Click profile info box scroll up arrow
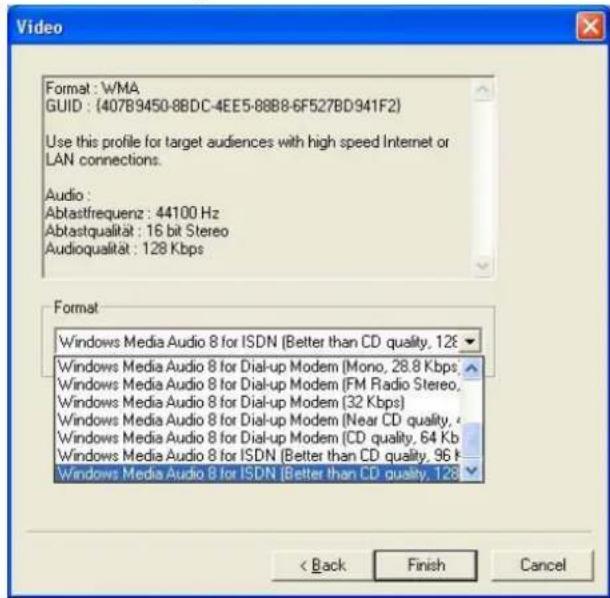Image resolution: width=610 pixels, height=598 pixels. point(482,89)
